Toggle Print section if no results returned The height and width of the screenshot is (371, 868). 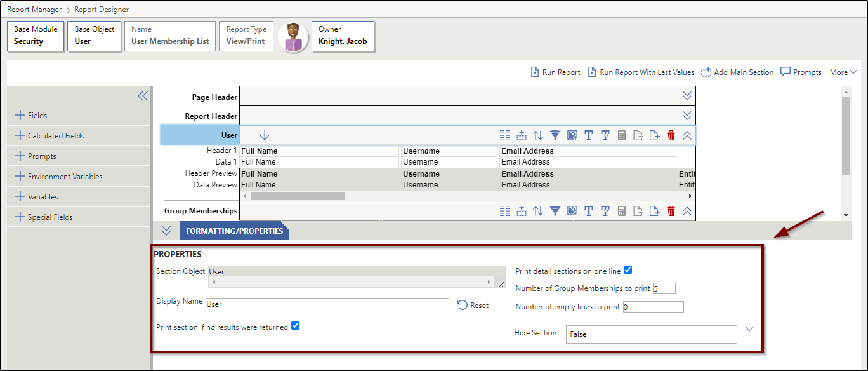click(295, 326)
